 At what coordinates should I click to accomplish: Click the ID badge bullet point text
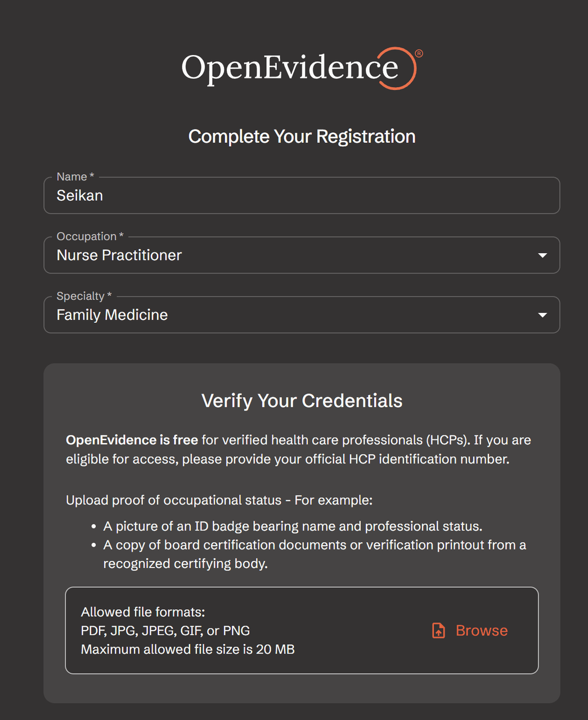(x=293, y=526)
